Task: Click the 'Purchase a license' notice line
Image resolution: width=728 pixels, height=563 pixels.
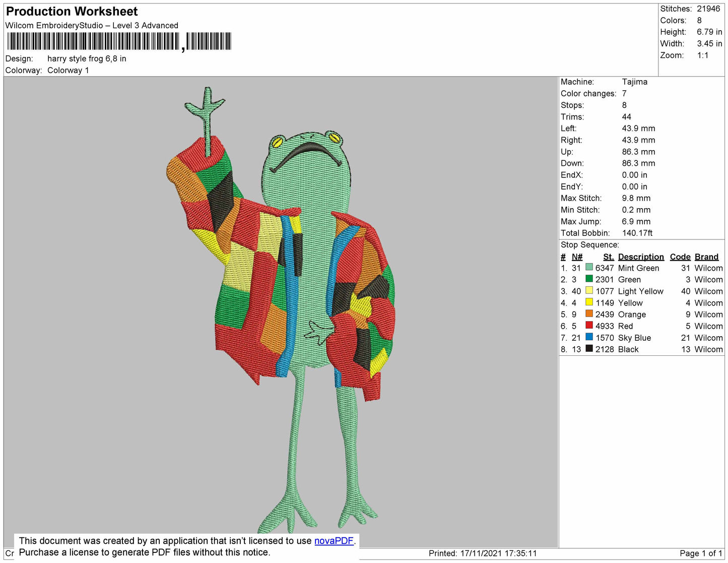Action: (x=144, y=552)
